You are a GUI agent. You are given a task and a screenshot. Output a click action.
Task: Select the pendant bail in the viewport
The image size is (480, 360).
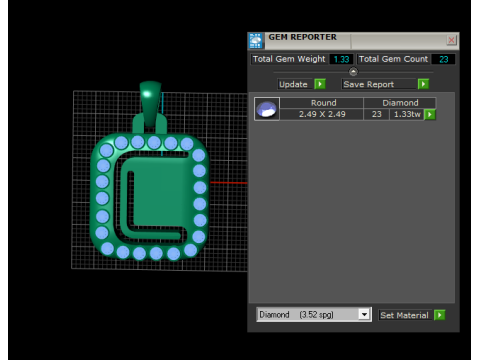(x=150, y=103)
